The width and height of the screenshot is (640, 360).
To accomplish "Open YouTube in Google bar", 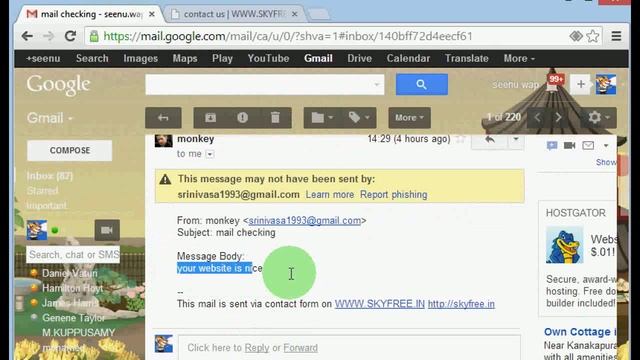I will click(268, 58).
